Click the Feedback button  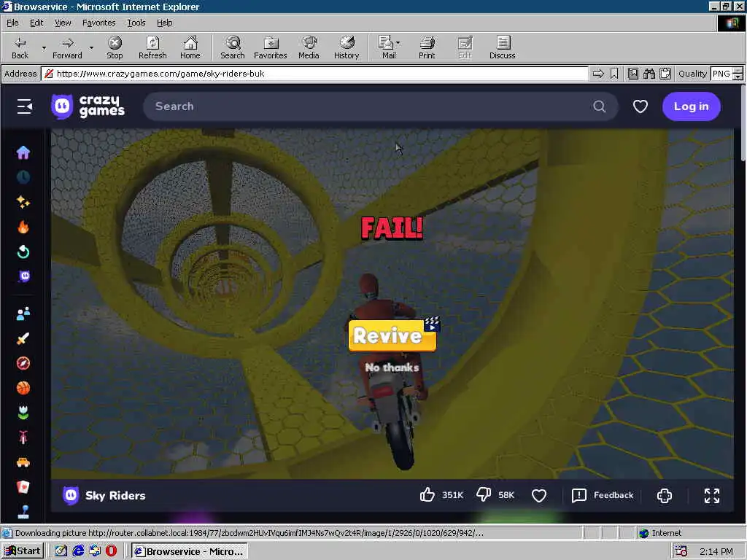click(x=603, y=495)
